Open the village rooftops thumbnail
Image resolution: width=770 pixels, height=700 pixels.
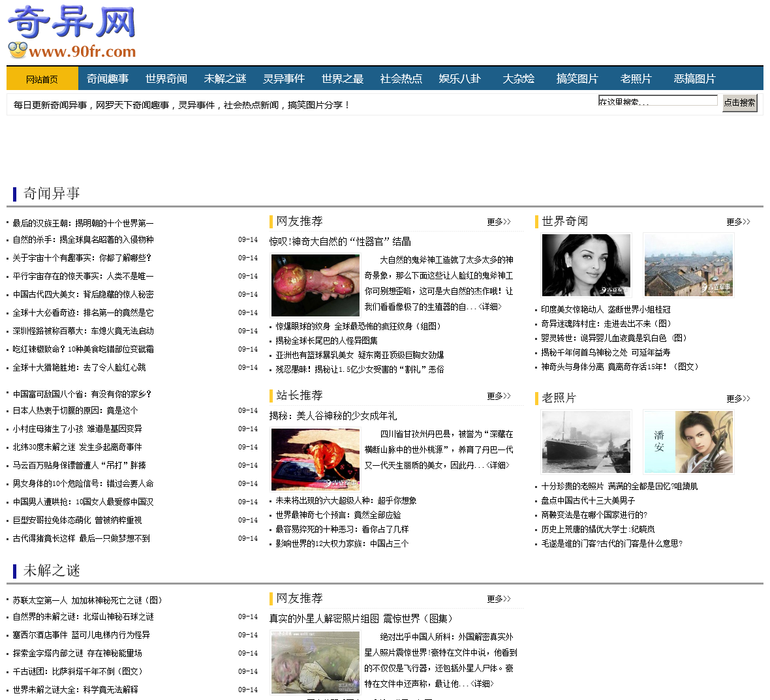(688, 265)
